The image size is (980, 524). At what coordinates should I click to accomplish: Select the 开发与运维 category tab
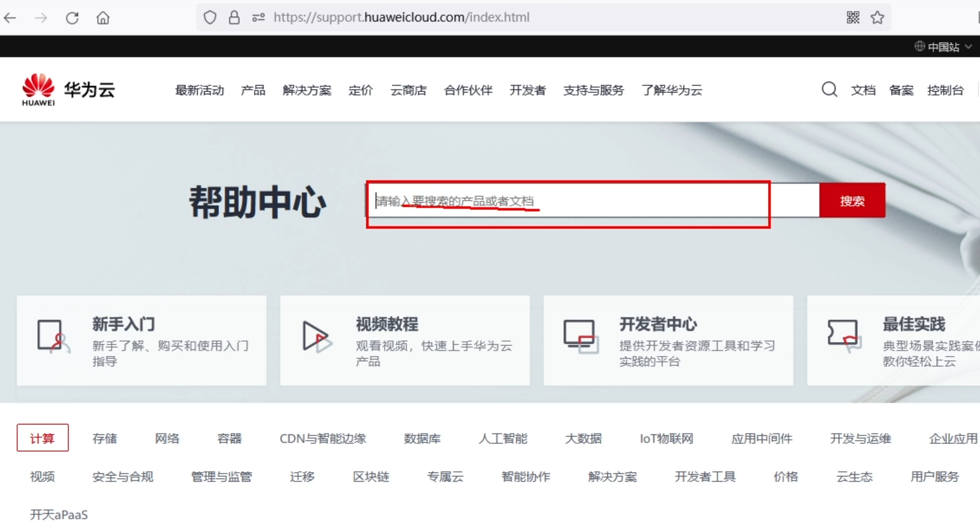pyautogui.click(x=860, y=438)
